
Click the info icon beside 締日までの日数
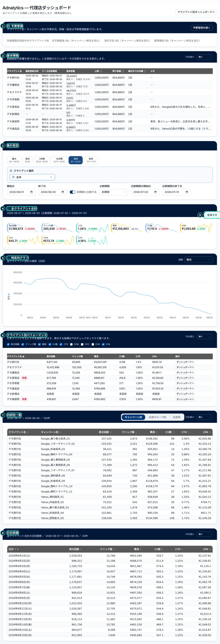click(145, 71)
